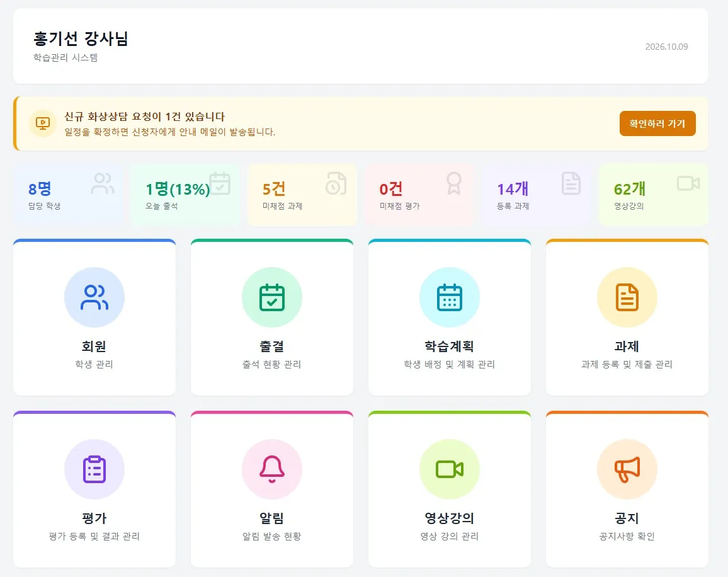Click the calendar check icon in 오늘 출석 card
This screenshot has width=728, height=577.
pos(220,183)
